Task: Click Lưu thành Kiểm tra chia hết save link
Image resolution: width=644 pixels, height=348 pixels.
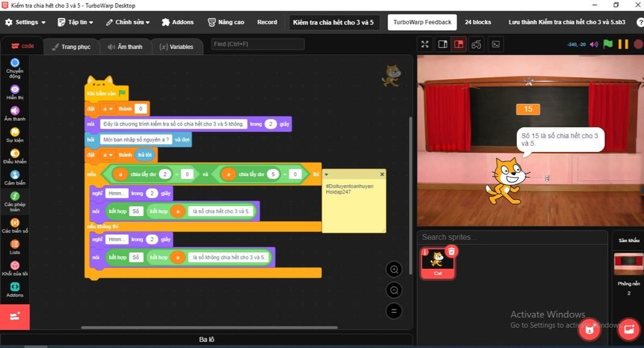Action: pyautogui.click(x=567, y=22)
